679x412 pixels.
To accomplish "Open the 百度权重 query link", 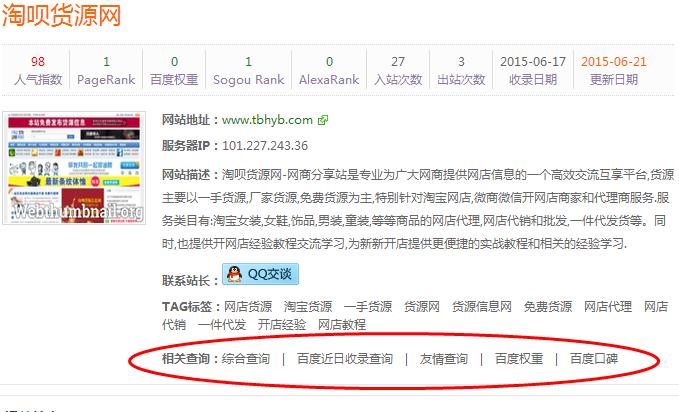I will point(518,358).
